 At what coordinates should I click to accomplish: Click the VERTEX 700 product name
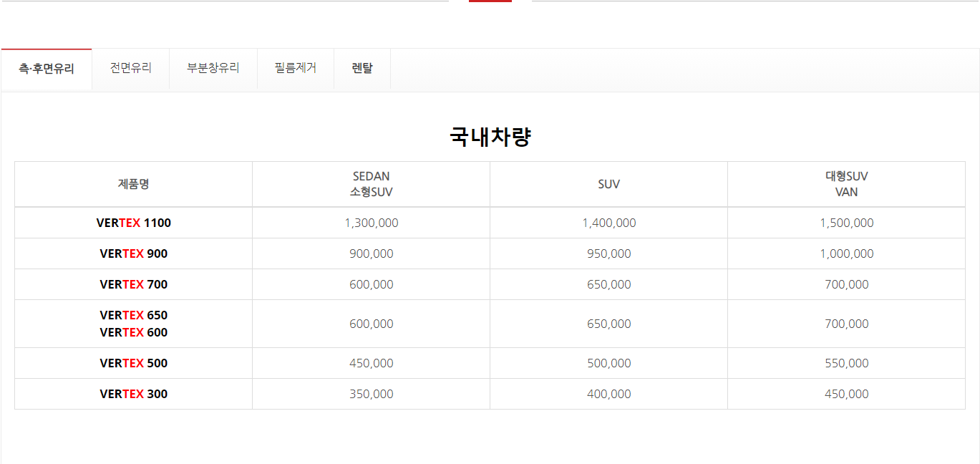[134, 284]
